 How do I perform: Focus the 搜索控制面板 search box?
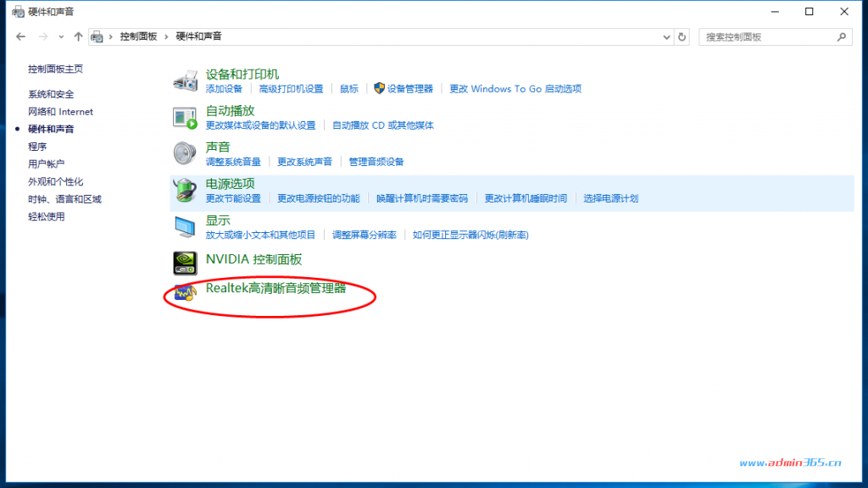[775, 36]
